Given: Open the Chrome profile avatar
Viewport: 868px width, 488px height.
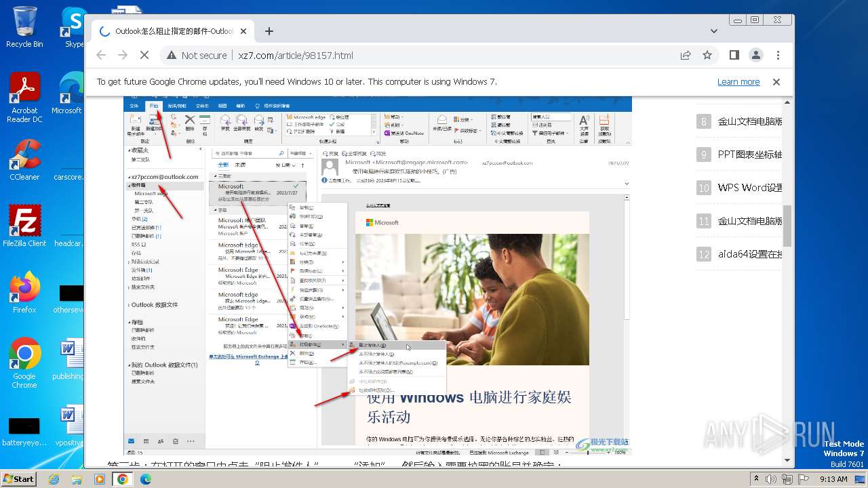Looking at the screenshot, I should click(756, 56).
